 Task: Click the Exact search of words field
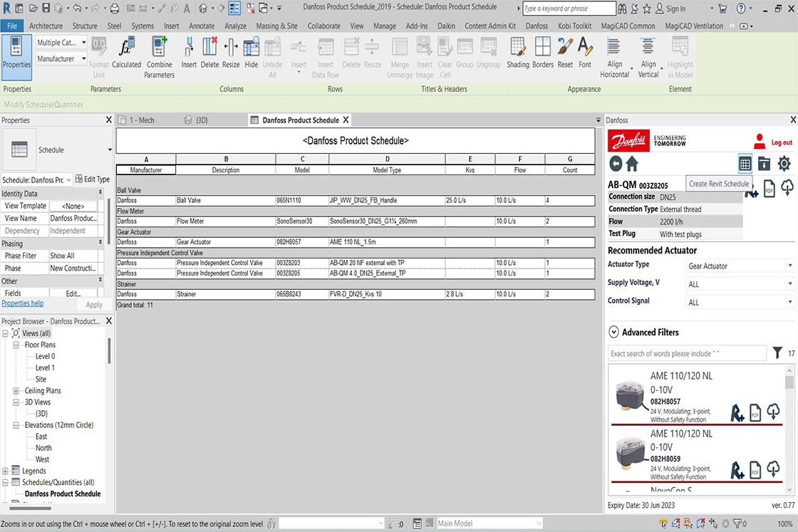(686, 353)
